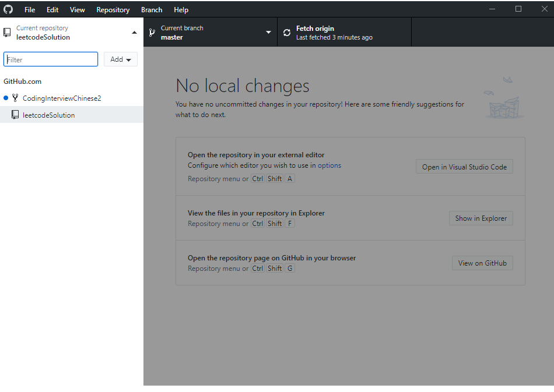This screenshot has height=392, width=554.
Task: Click the blue dot indicator beside CodingInterviewChinese2
Action: (x=6, y=98)
